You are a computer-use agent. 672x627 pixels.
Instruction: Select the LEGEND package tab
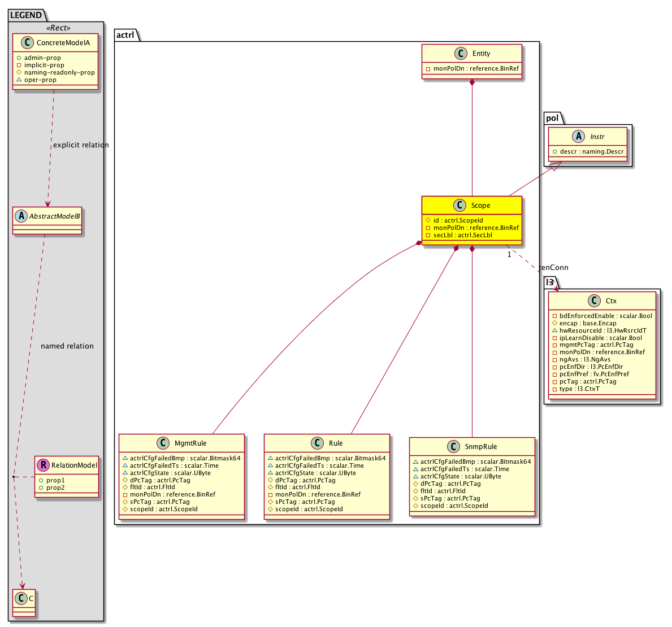(x=25, y=15)
